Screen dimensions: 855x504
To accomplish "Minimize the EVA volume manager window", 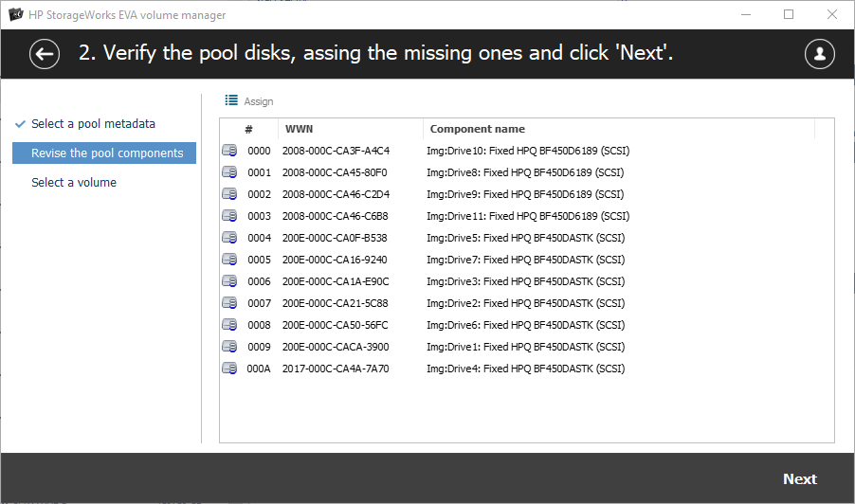I will pos(746,15).
